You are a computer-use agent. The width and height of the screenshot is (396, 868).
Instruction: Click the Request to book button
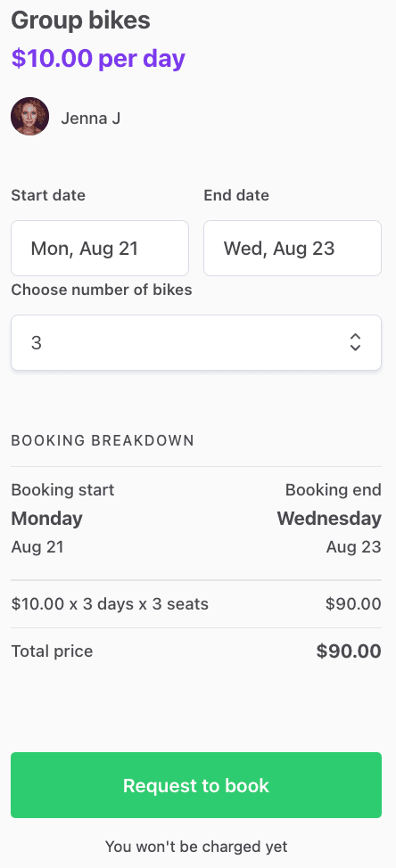tap(196, 785)
